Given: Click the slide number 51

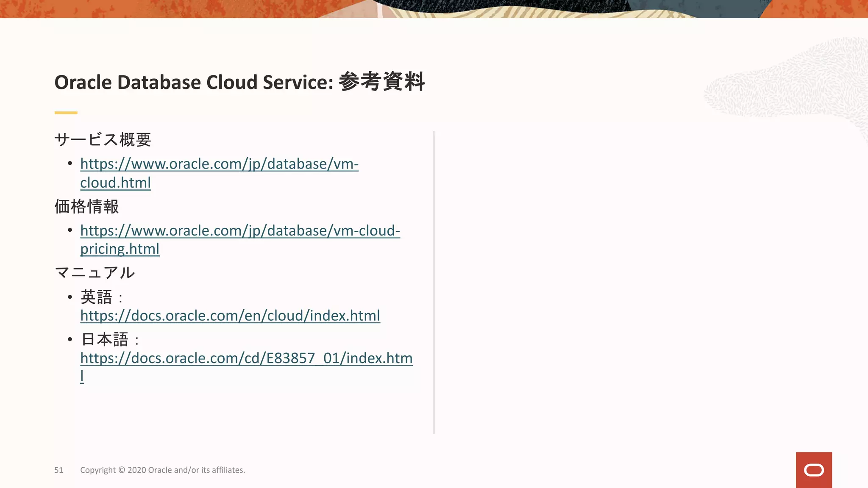Looking at the screenshot, I should [x=58, y=470].
